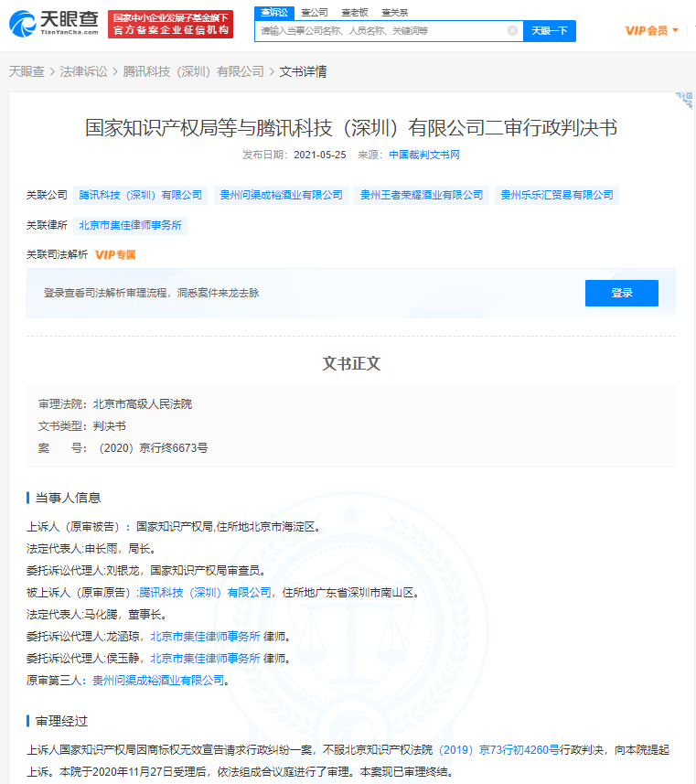
Task: Open third party 贵州问渠成裕酒业有限公司 link
Action: [158, 680]
